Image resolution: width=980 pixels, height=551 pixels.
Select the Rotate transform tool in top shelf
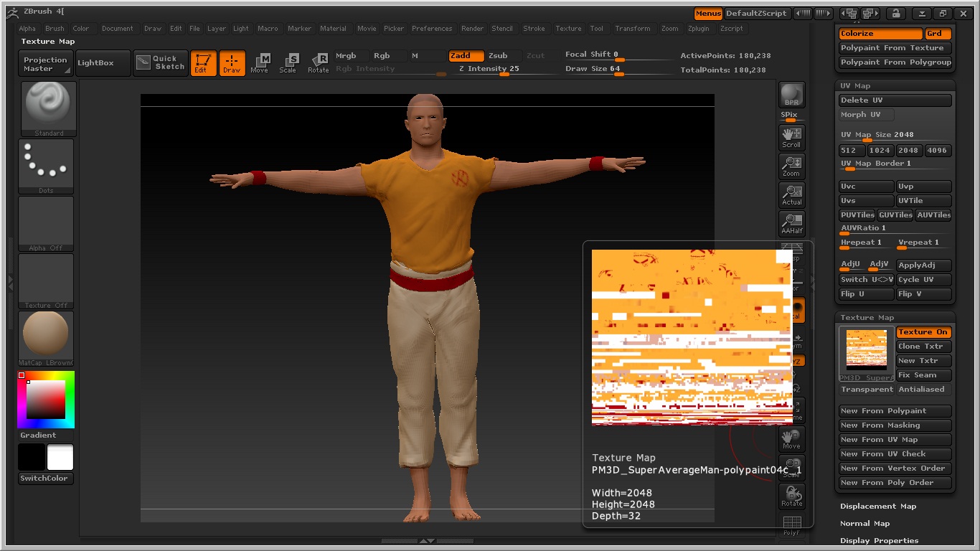coord(318,63)
